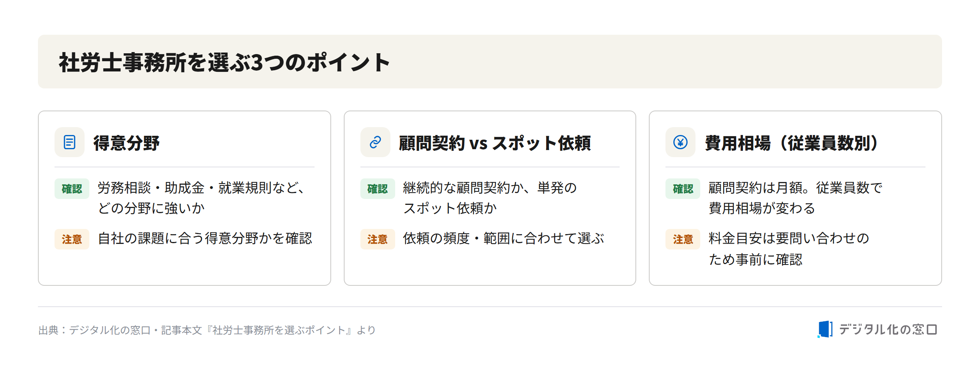Image resolution: width=980 pixels, height=375 pixels.
Task: Click the green 確認 badge in 得意分野 card
Action: pos(72,189)
